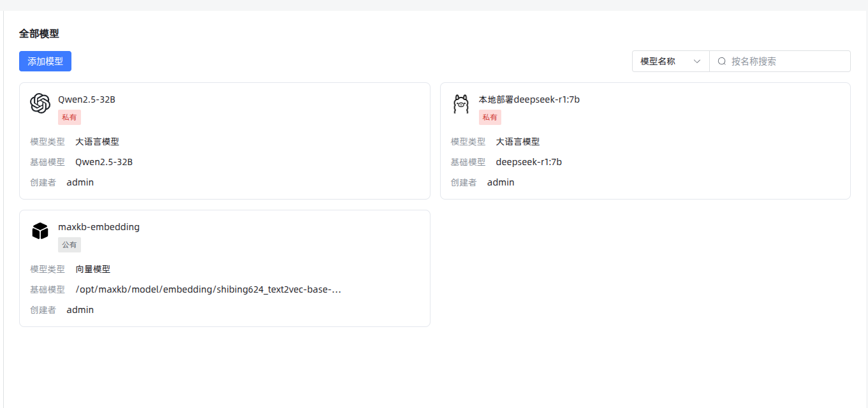Click the black cube icon on maxkb-embedding card

coord(40,231)
